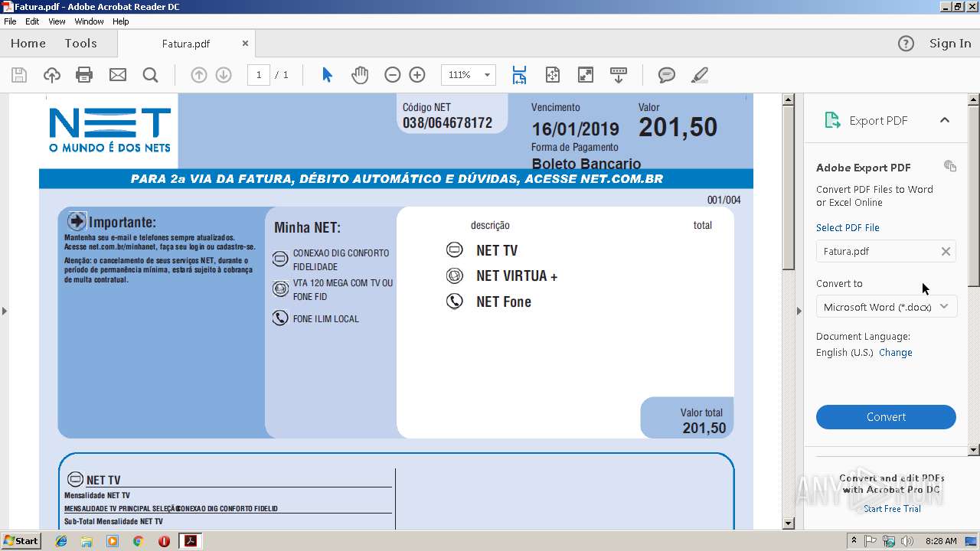Open the Window menu
The image size is (980, 551).
pos(89,21)
